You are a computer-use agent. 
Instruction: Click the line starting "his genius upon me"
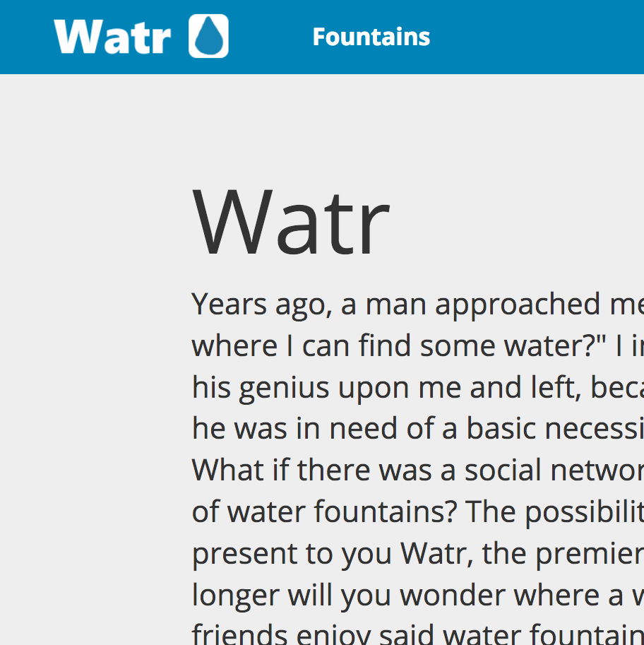(417, 387)
